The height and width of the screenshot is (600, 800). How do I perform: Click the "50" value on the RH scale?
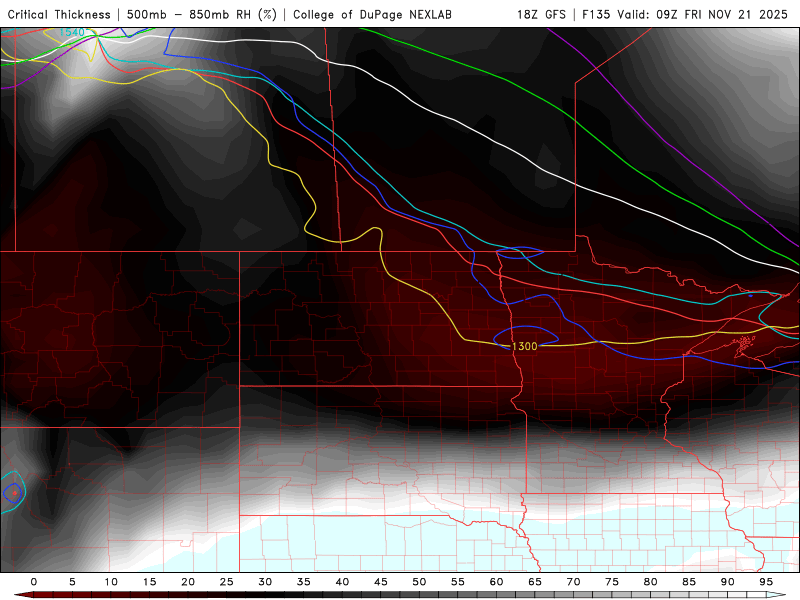click(419, 582)
